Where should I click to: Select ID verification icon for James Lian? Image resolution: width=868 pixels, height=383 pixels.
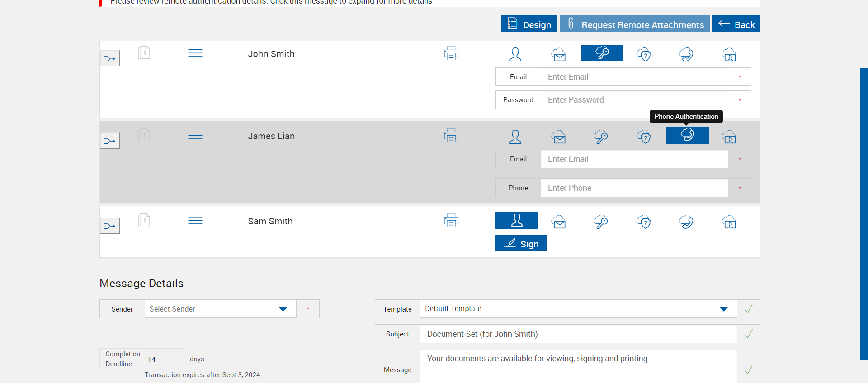point(729,137)
